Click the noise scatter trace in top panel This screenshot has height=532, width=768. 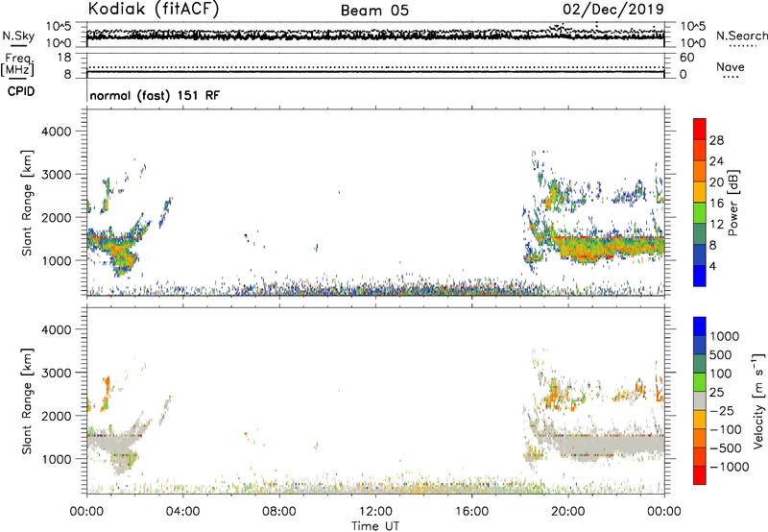(x=375, y=35)
